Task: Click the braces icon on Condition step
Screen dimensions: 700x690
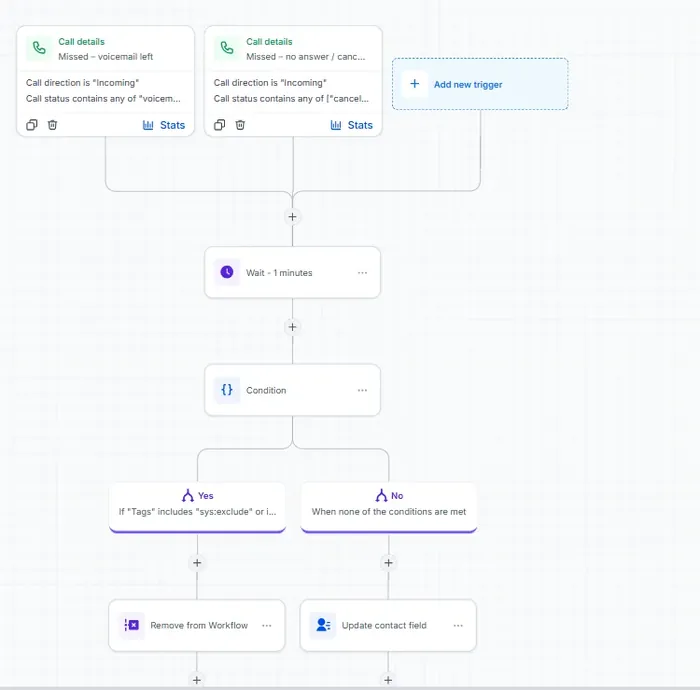Action: click(x=227, y=390)
